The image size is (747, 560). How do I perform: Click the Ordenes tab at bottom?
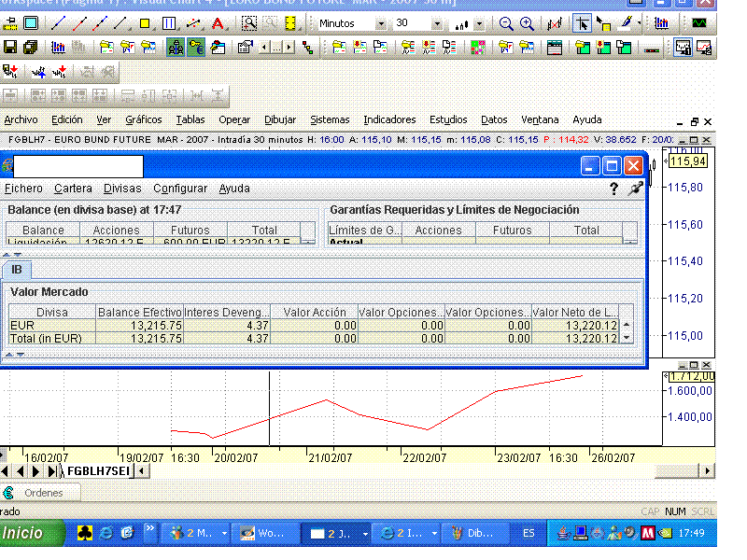pyautogui.click(x=43, y=493)
